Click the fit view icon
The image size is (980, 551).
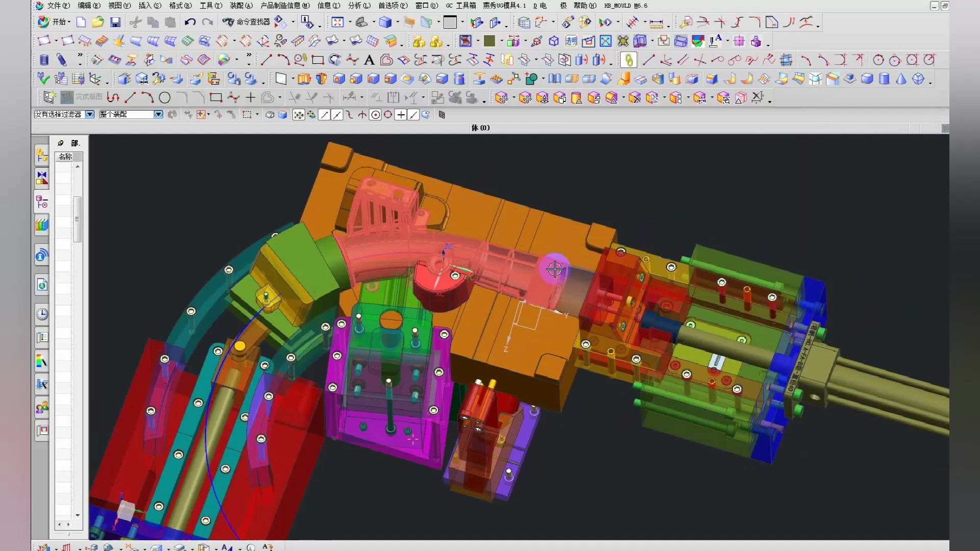[x=337, y=22]
